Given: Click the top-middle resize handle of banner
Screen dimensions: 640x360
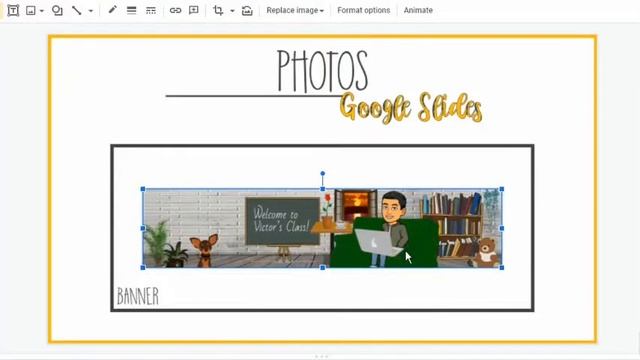Looking at the screenshot, I should click(322, 189).
